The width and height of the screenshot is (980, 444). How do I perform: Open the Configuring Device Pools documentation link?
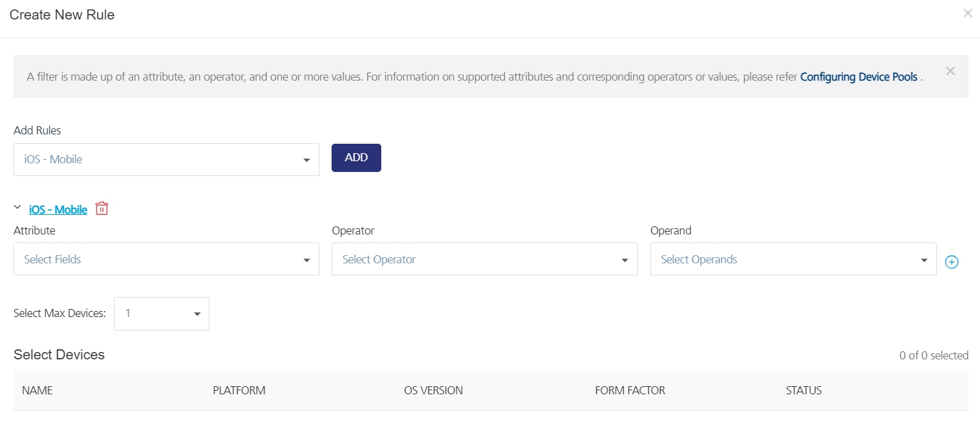tap(859, 77)
